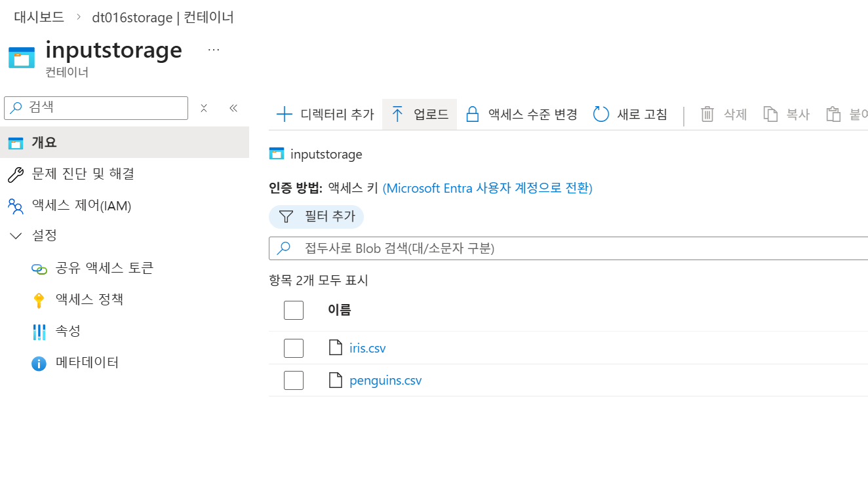Click the 복사 copy icon
The height and width of the screenshot is (481, 868).
click(x=770, y=114)
